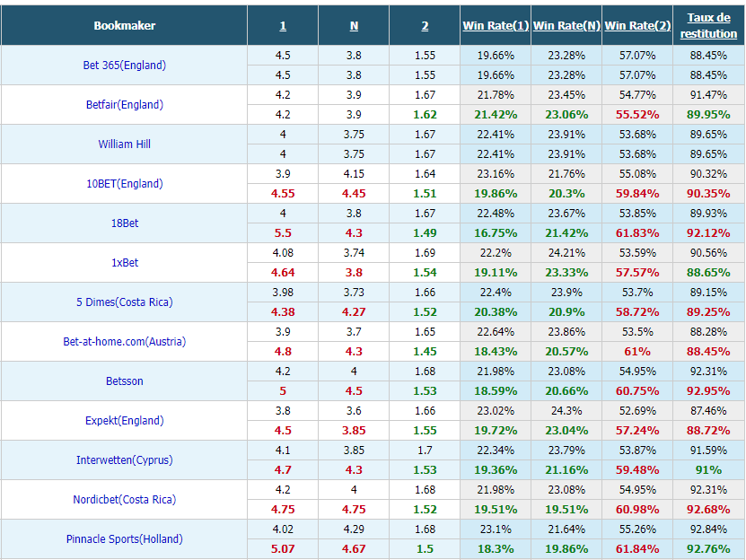Open 5 Dimes(Costa Rica) bookmaker link
This screenshot has height=560, width=746.
tap(124, 302)
